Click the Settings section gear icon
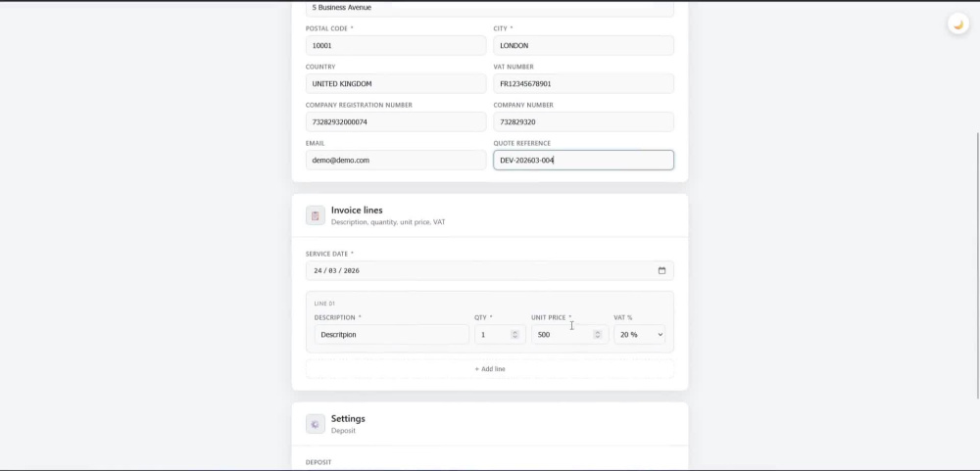 [315, 424]
